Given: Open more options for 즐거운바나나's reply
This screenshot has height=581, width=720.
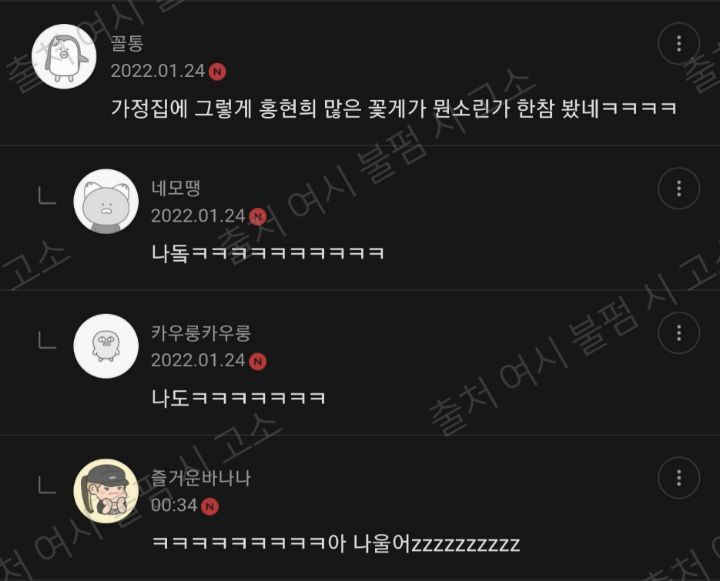Looking at the screenshot, I should point(679,478).
